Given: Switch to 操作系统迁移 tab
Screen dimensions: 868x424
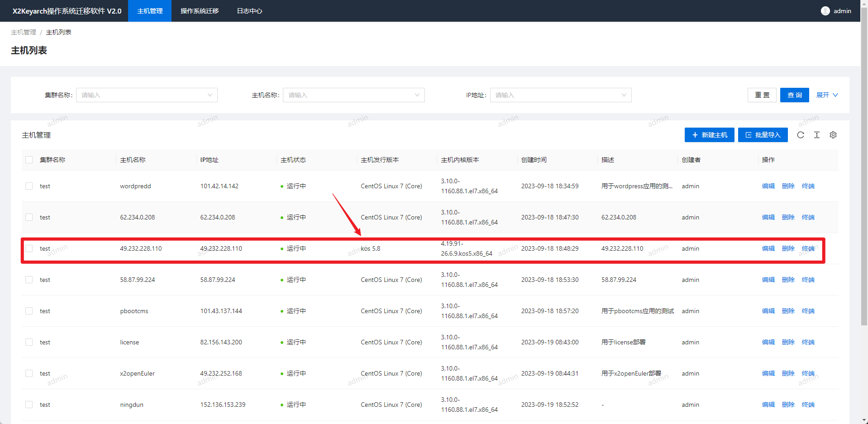Looking at the screenshot, I should click(x=200, y=11).
